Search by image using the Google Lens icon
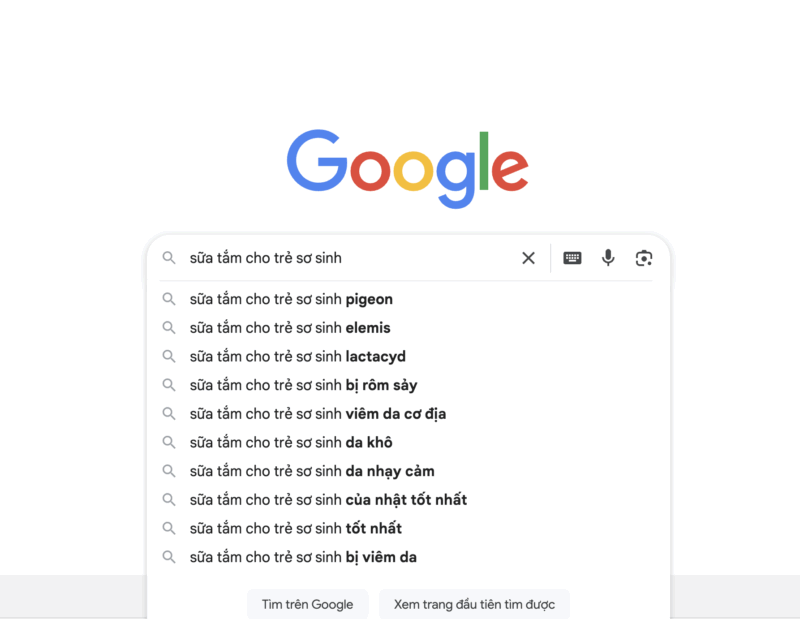This screenshot has width=800, height=619. pyautogui.click(x=643, y=258)
